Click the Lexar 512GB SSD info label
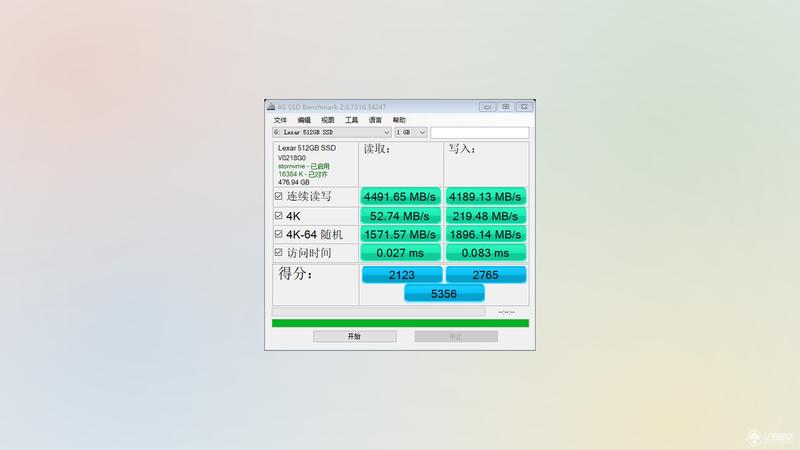 pyautogui.click(x=307, y=148)
